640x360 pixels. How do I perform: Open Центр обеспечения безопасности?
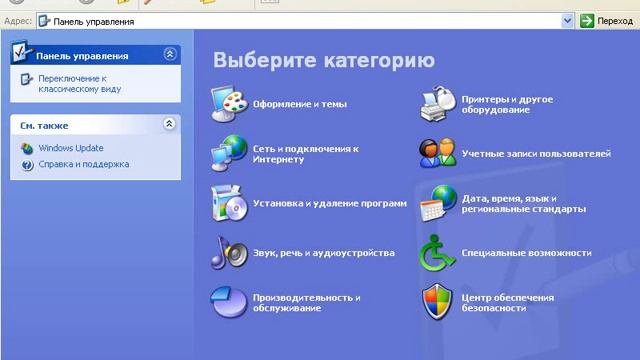(508, 303)
